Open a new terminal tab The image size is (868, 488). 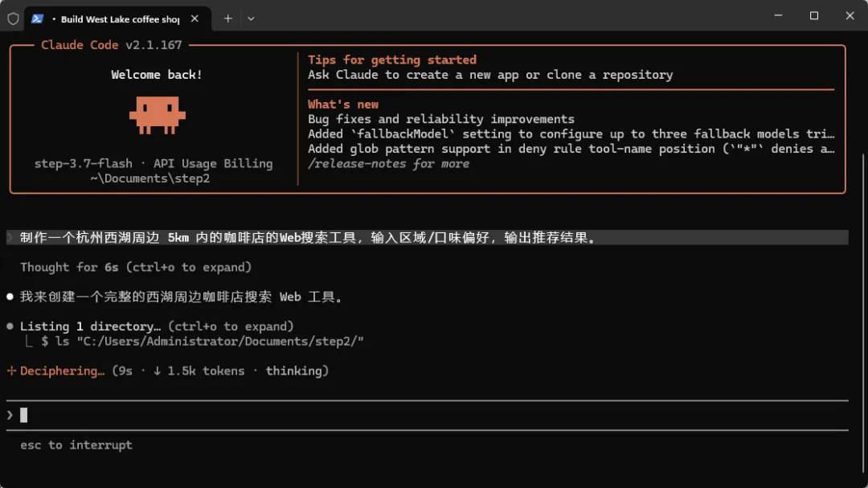228,18
